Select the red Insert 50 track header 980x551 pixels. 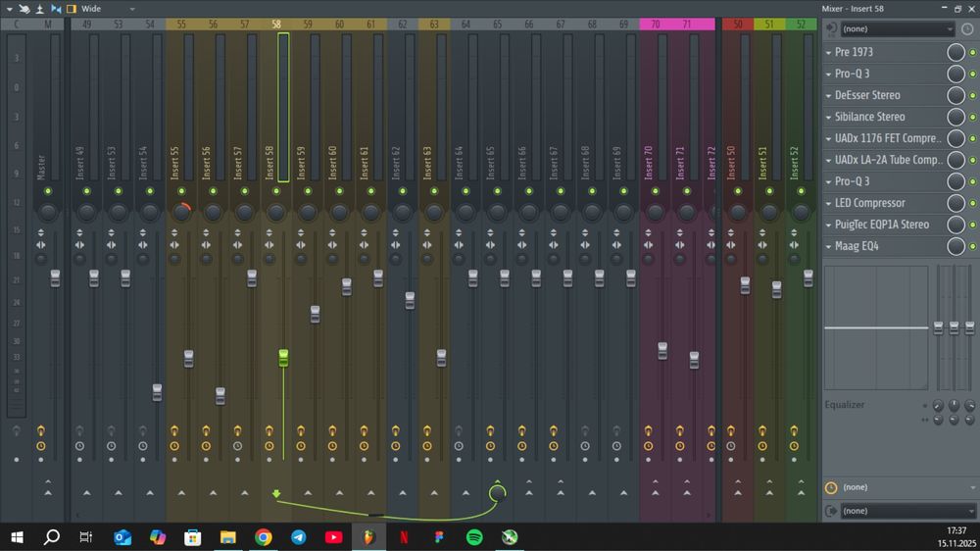click(738, 25)
